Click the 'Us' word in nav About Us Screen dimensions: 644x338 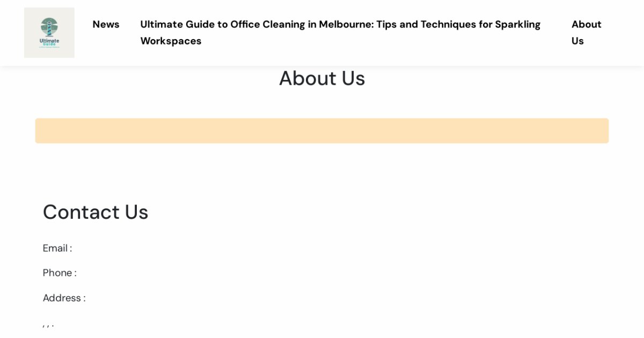577,41
